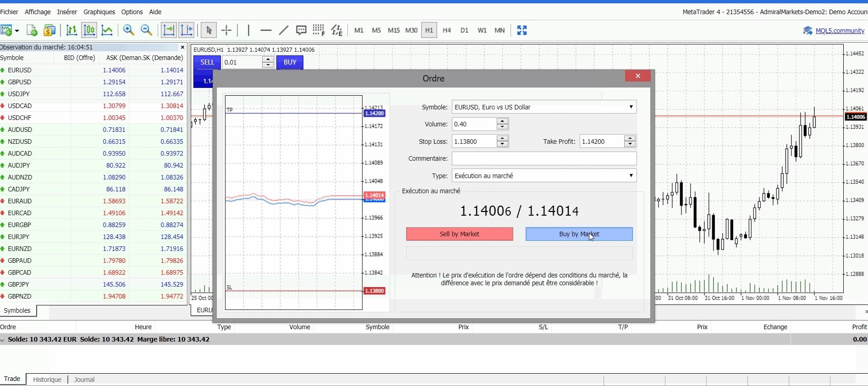Click the new chart icon
The image size is (868, 386).
coord(6,31)
